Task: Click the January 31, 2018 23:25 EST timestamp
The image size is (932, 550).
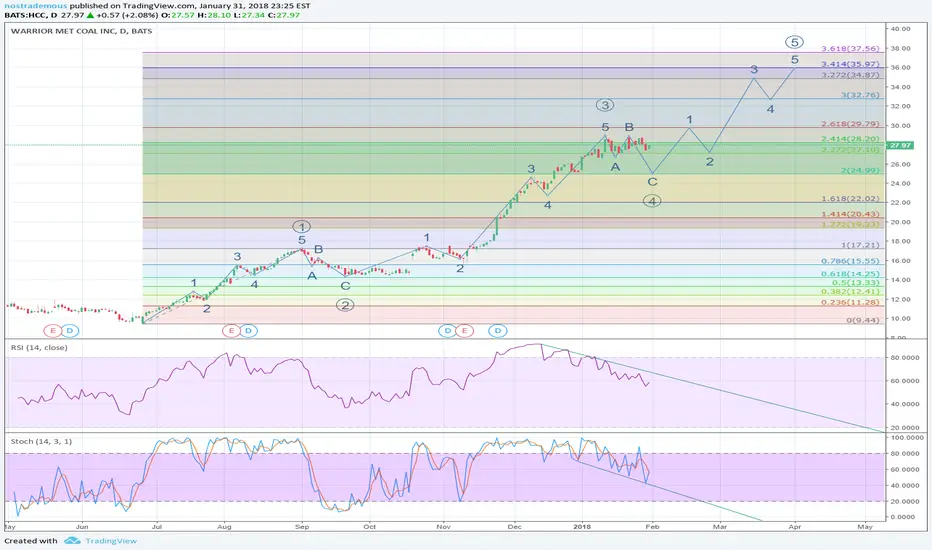Action: coord(254,5)
